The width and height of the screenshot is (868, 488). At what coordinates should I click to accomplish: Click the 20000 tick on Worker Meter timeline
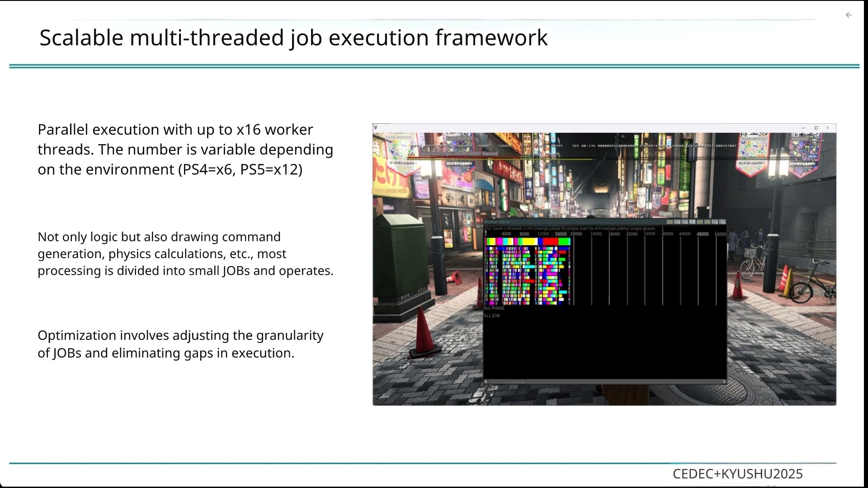click(x=576, y=234)
